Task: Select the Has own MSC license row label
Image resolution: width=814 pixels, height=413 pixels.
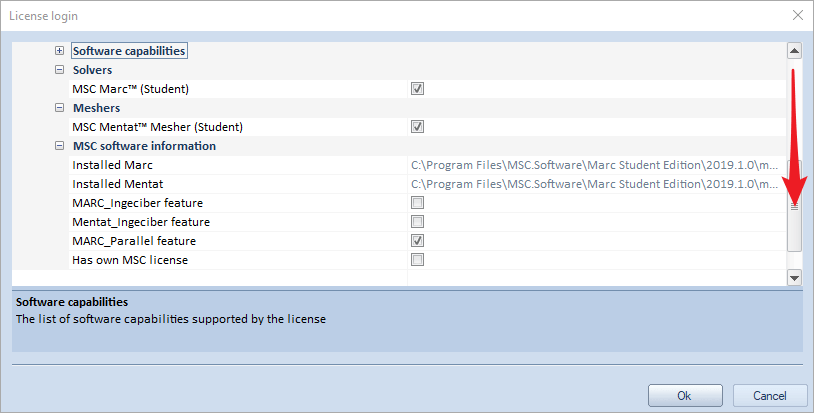Action: [130, 260]
